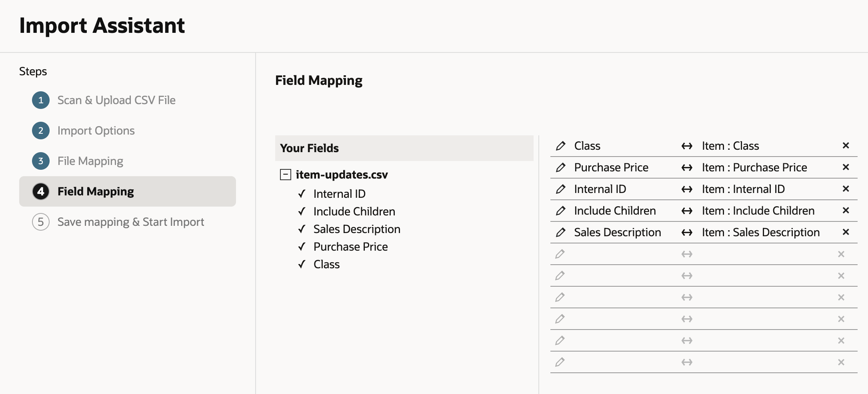Screen dimensions: 868x394
Task: Click the Item : Purchase Price target field
Action: [x=754, y=167]
